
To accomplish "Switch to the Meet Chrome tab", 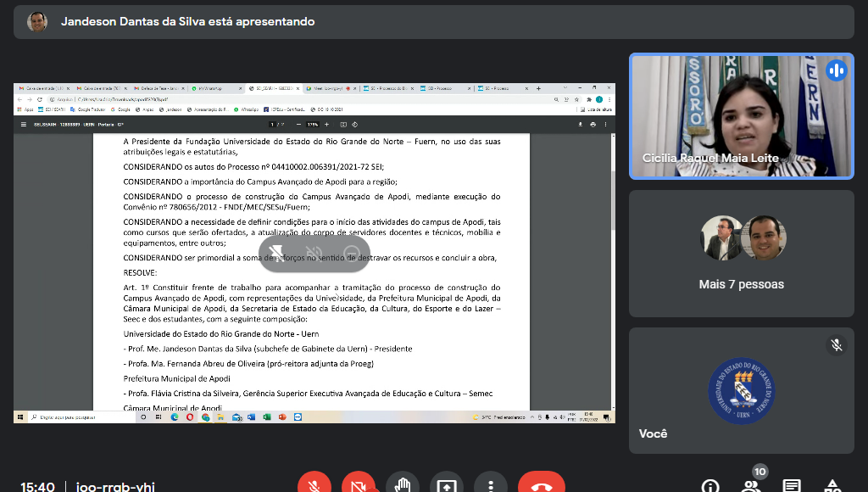I will coord(331,88).
